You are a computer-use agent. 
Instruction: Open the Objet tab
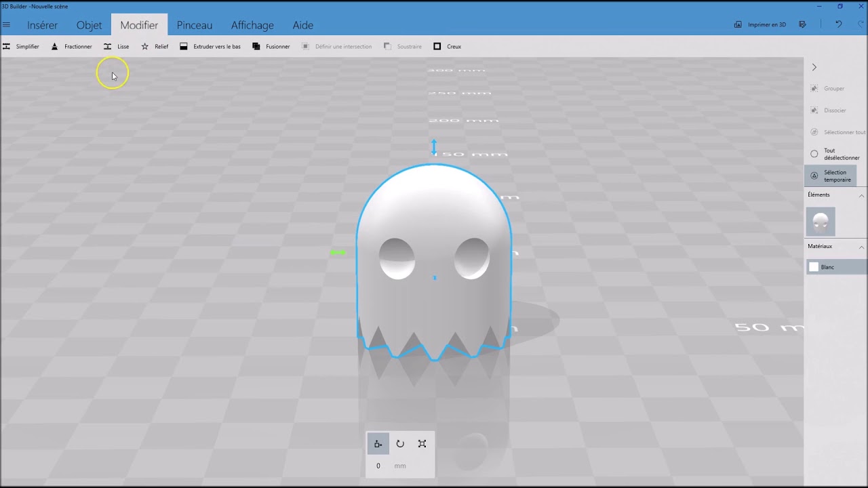click(x=89, y=25)
